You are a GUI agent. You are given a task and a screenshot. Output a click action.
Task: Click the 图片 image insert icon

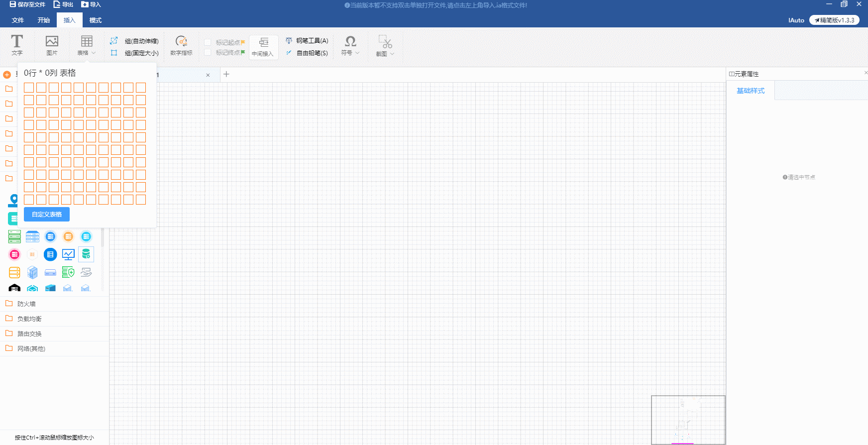click(x=52, y=45)
